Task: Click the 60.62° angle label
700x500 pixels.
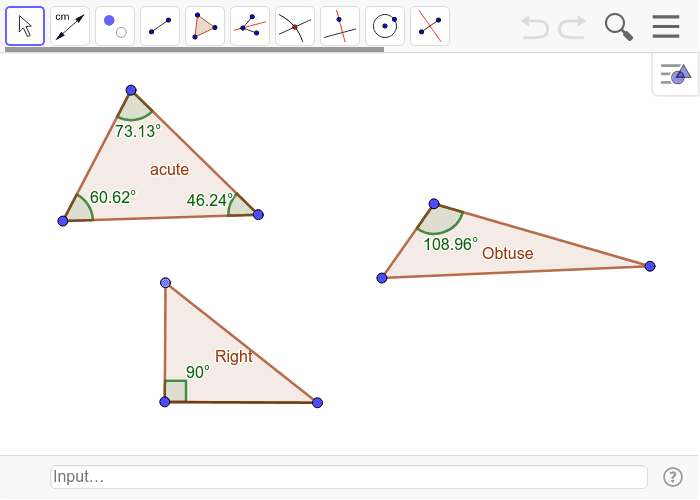Action: click(x=112, y=197)
